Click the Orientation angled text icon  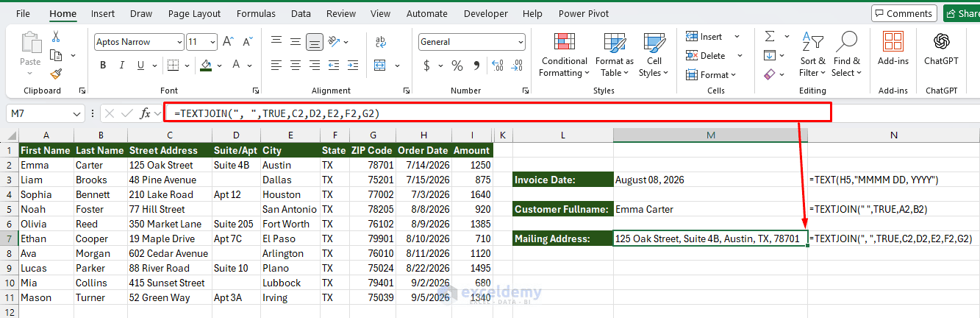coord(333,42)
